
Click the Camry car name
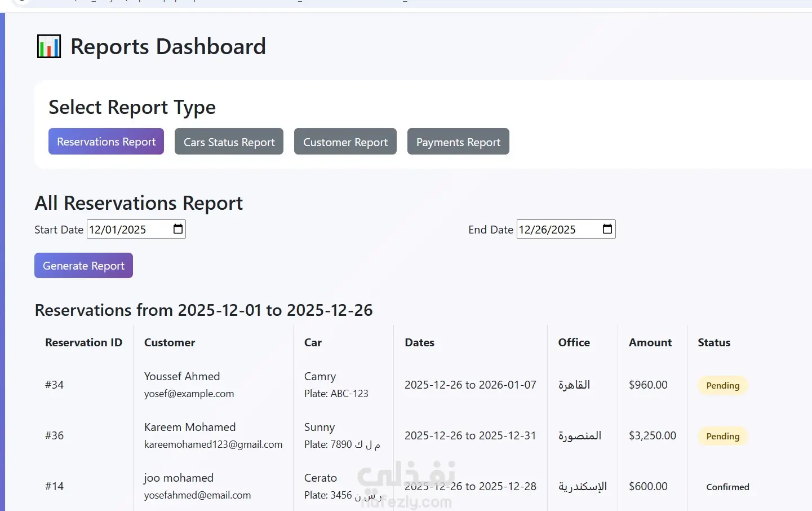click(320, 376)
